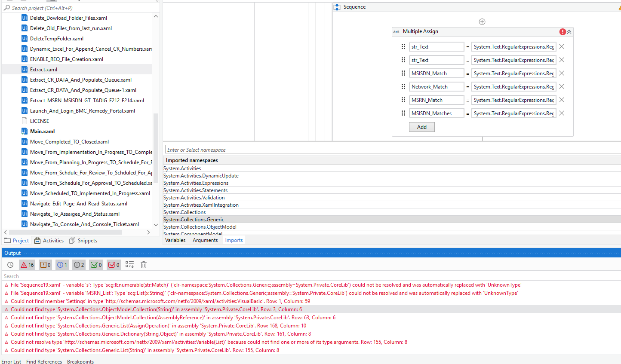Click the Delete_Dowload_Folder_Files.xaml icon
The image size is (621, 364).
pos(25,18)
